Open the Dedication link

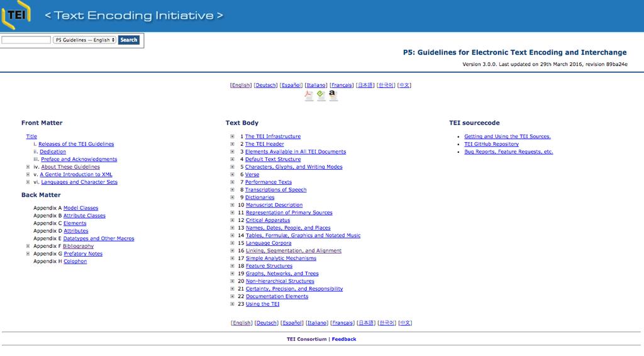point(53,152)
